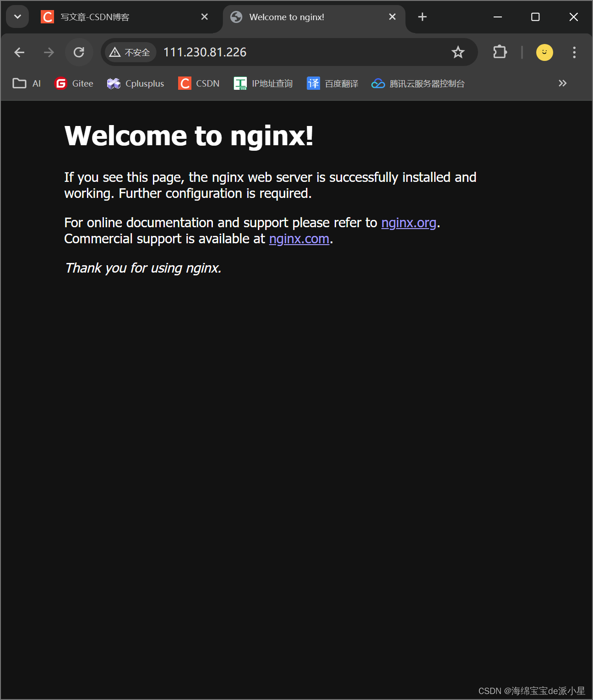This screenshot has height=700, width=593.
Task: Open the 百度翻译 bookmark
Action: coord(332,83)
